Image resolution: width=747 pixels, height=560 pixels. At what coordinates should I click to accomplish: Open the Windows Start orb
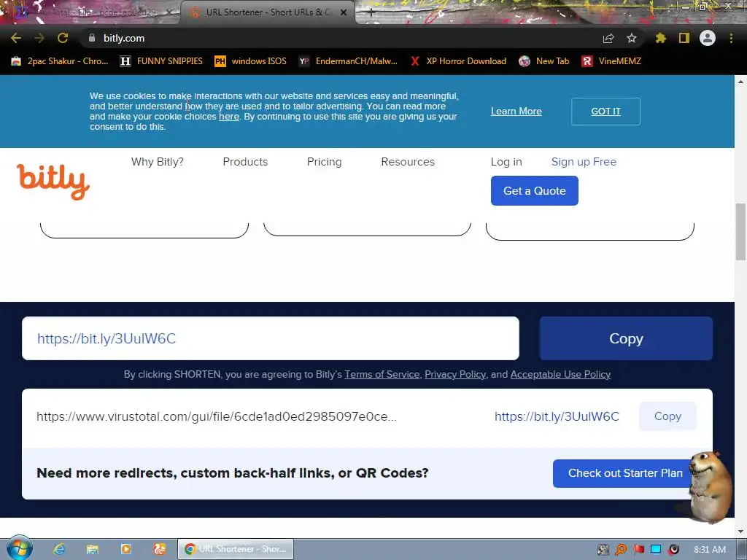19,548
